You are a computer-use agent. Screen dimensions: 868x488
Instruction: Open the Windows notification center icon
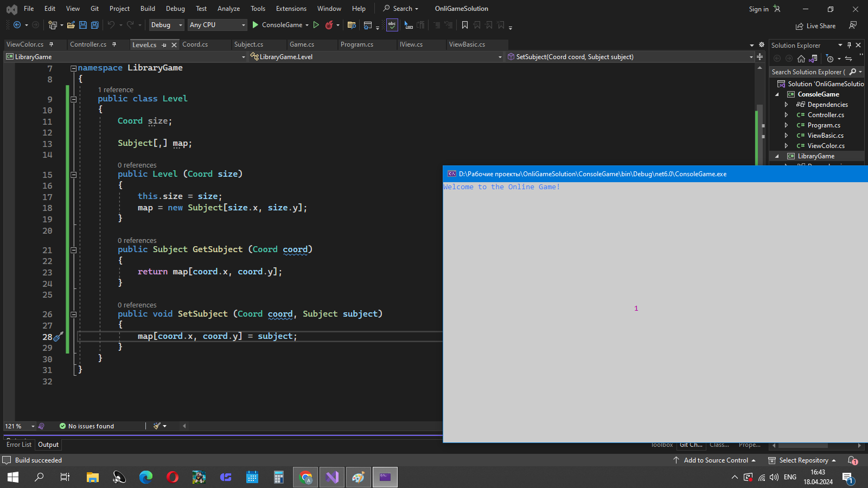(x=847, y=477)
